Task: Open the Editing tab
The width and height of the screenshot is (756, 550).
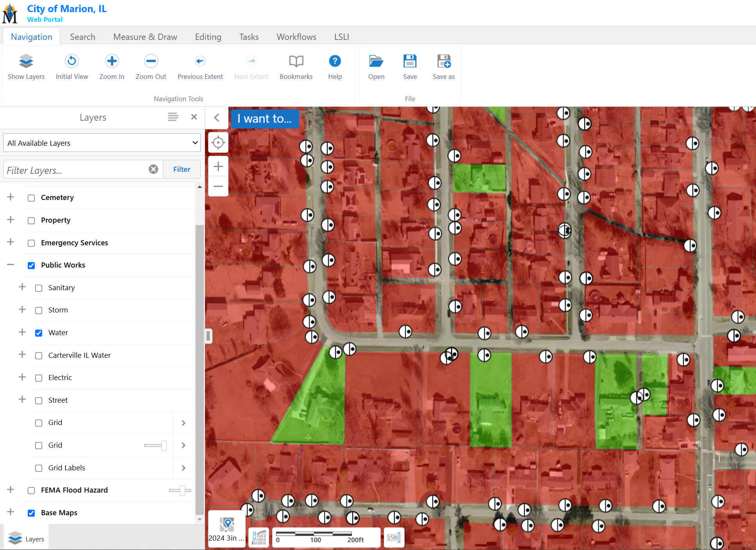Action: click(x=208, y=37)
